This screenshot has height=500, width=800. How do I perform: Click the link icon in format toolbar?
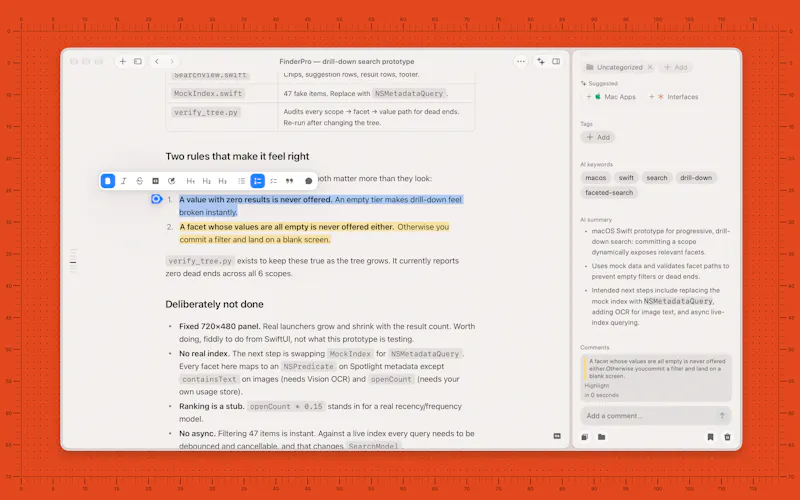click(x=171, y=181)
